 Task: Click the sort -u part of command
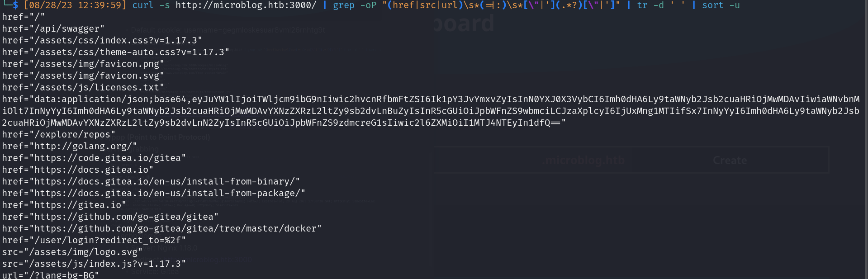721,5
